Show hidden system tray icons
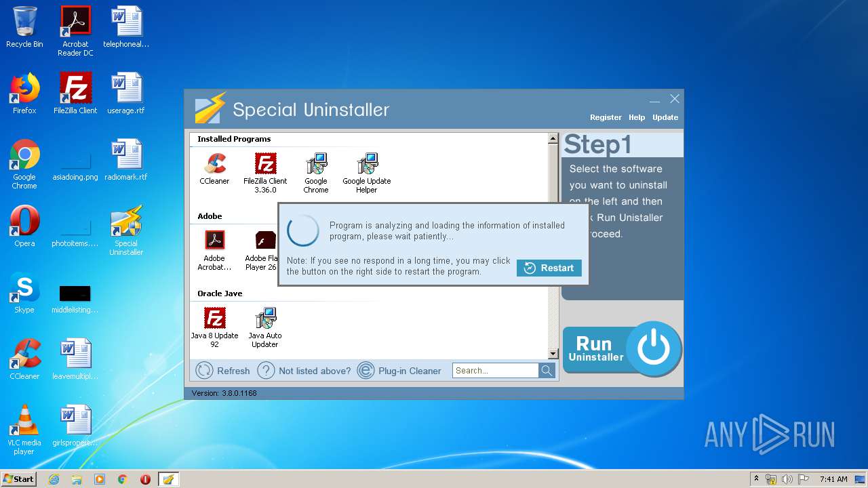This screenshot has width=868, height=488. tap(756, 479)
